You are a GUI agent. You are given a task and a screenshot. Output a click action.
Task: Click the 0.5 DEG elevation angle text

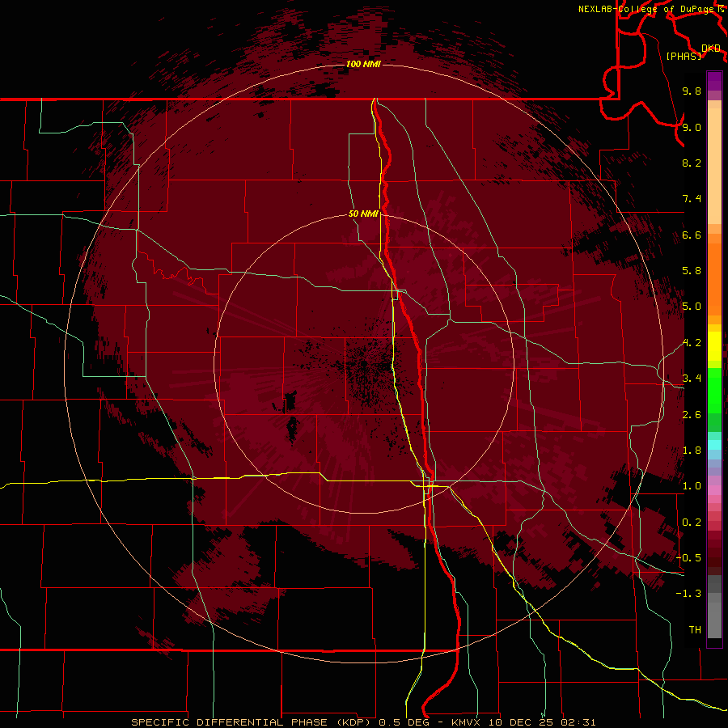coord(406,722)
